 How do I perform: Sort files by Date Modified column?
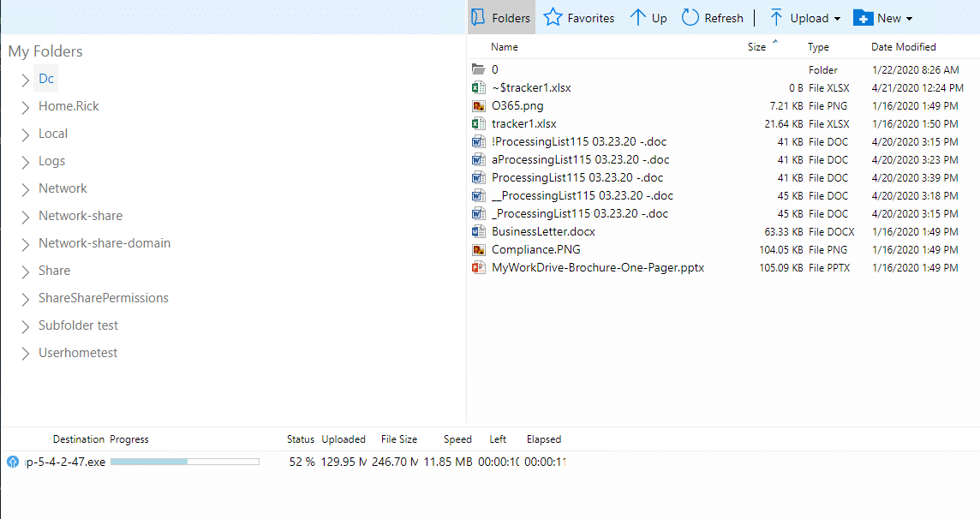(903, 47)
